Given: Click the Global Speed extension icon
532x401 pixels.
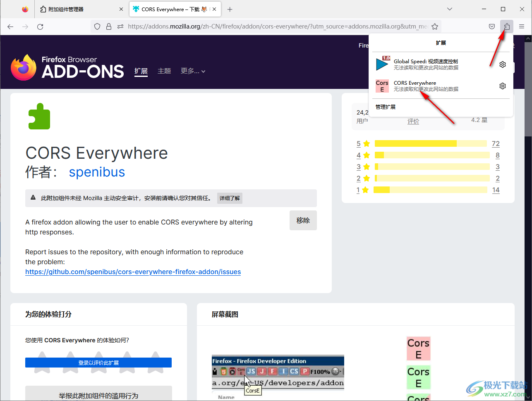Looking at the screenshot, I should point(383,64).
